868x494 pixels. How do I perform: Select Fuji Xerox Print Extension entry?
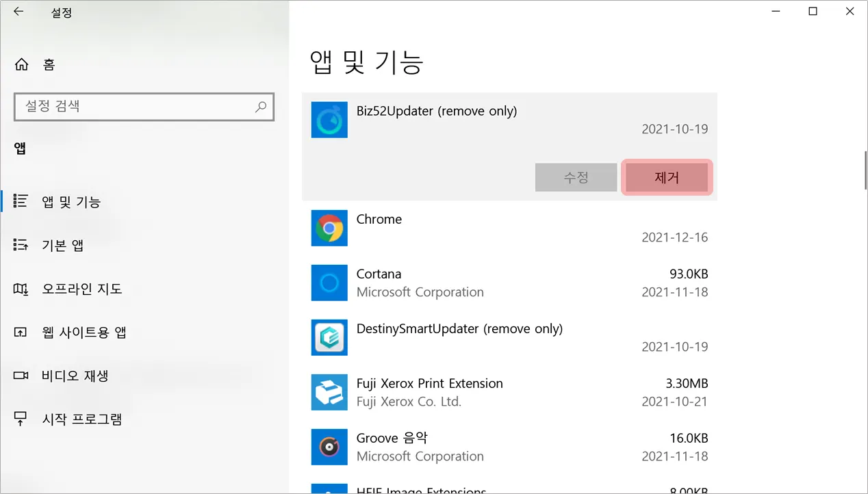pyautogui.click(x=509, y=392)
